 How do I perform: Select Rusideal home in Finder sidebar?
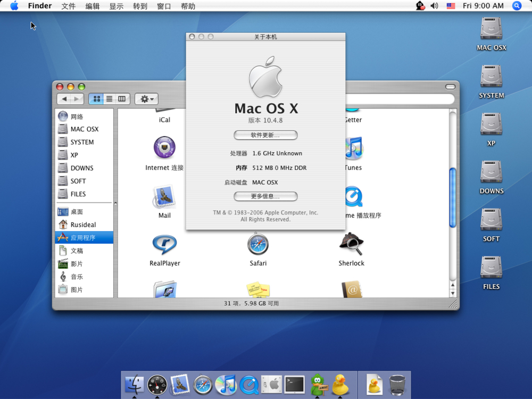click(84, 225)
